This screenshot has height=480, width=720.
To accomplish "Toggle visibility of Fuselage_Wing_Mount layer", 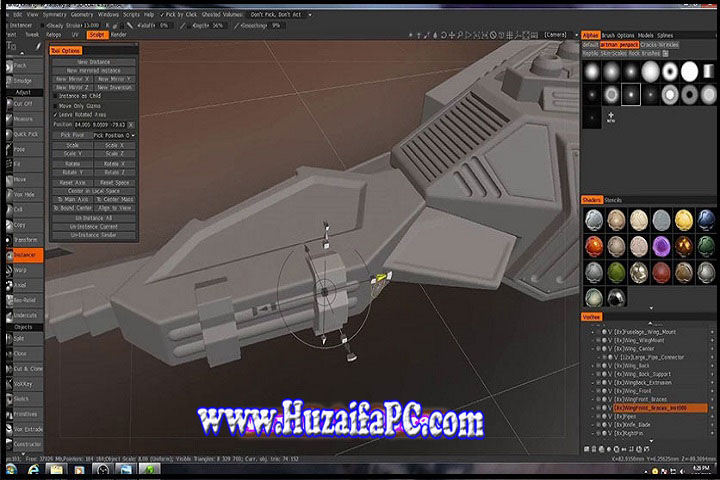I will point(604,332).
